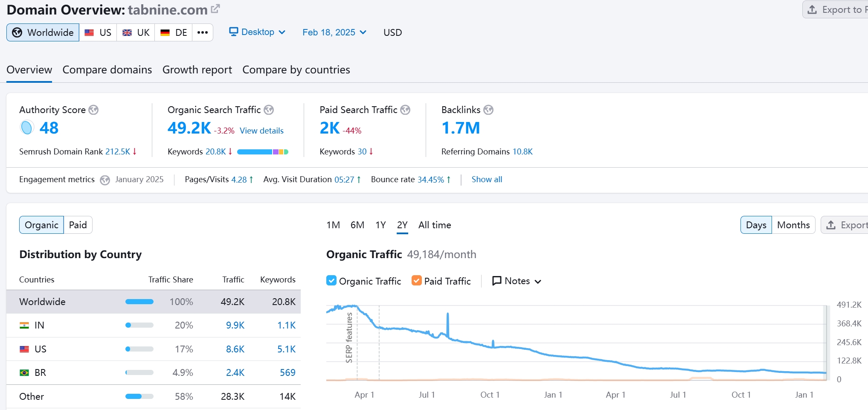Screen dimensions: 868x410
Task: Open the Feb 18, 2025 date picker
Action: click(334, 32)
